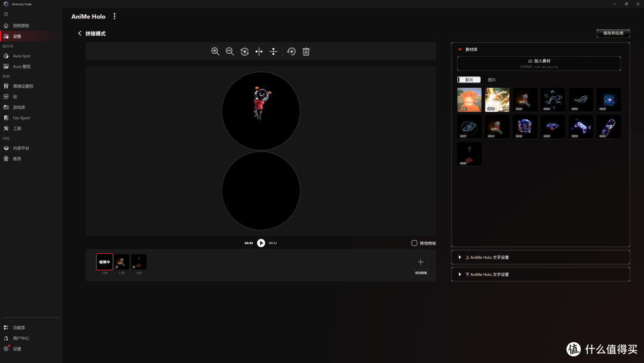Select the game controller video thumbnail
Screen dimensions: 644x363
(581, 127)
